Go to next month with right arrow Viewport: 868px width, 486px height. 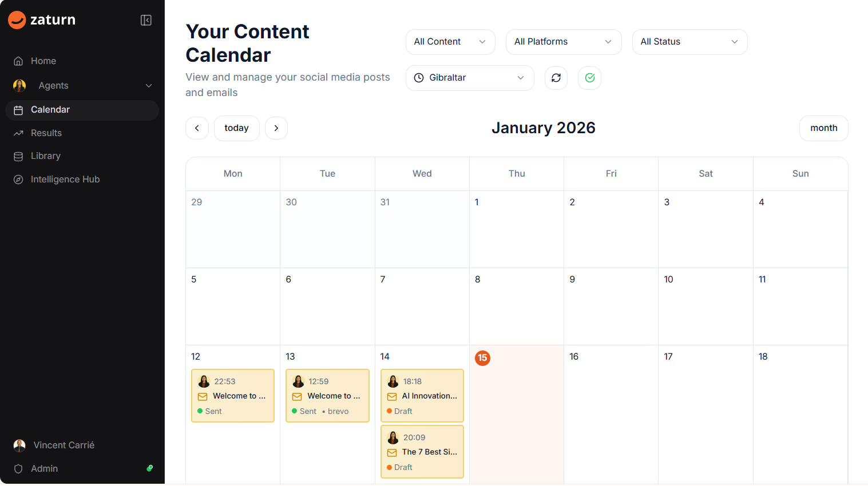[x=276, y=128]
